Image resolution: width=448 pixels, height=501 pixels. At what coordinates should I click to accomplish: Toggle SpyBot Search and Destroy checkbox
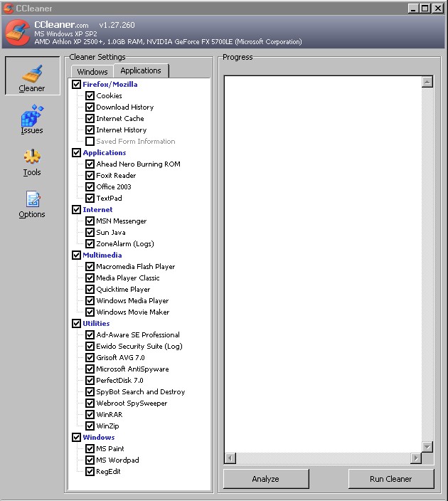tap(90, 391)
